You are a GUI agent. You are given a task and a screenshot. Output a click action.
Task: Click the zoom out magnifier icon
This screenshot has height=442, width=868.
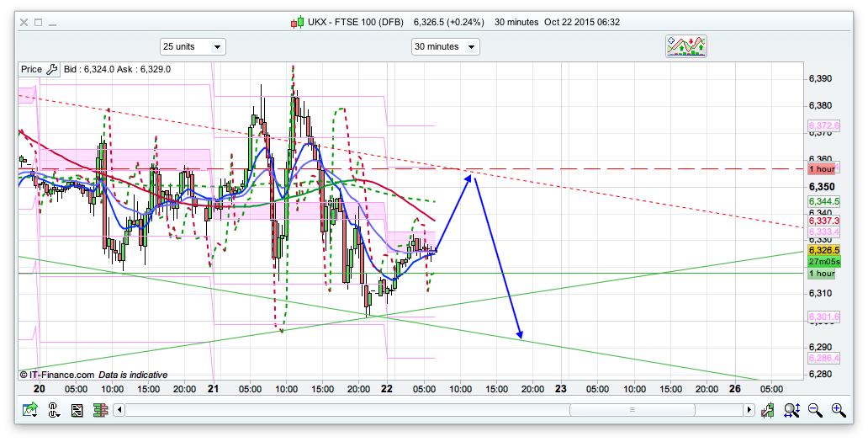click(x=815, y=410)
